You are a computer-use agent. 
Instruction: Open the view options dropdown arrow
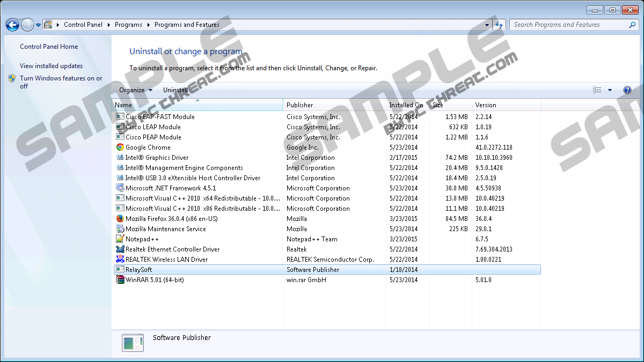click(610, 90)
